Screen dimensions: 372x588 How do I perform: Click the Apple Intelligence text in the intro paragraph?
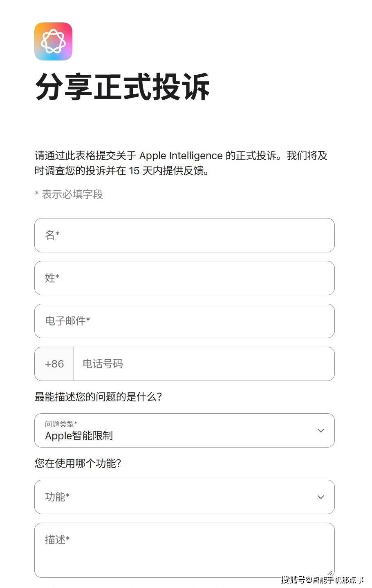(x=181, y=156)
